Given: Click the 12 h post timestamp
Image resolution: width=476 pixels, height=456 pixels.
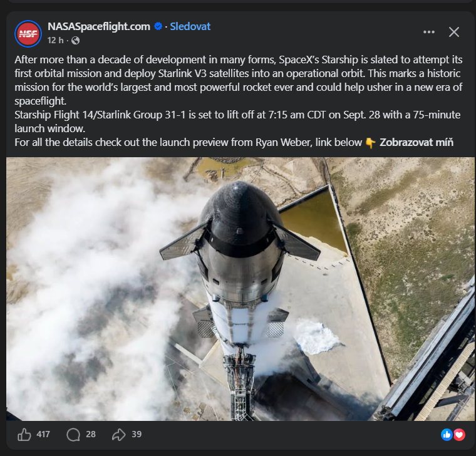Looking at the screenshot, I should tap(55, 40).
